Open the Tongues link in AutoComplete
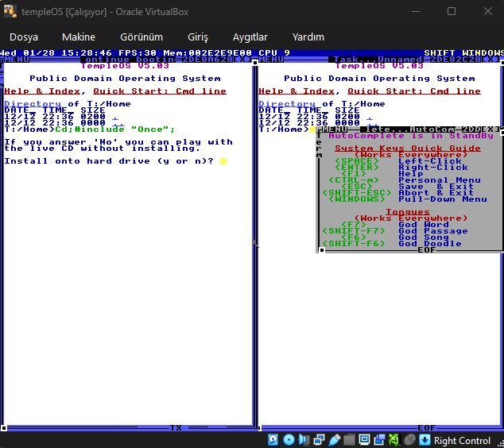The image size is (504, 448). click(x=408, y=212)
